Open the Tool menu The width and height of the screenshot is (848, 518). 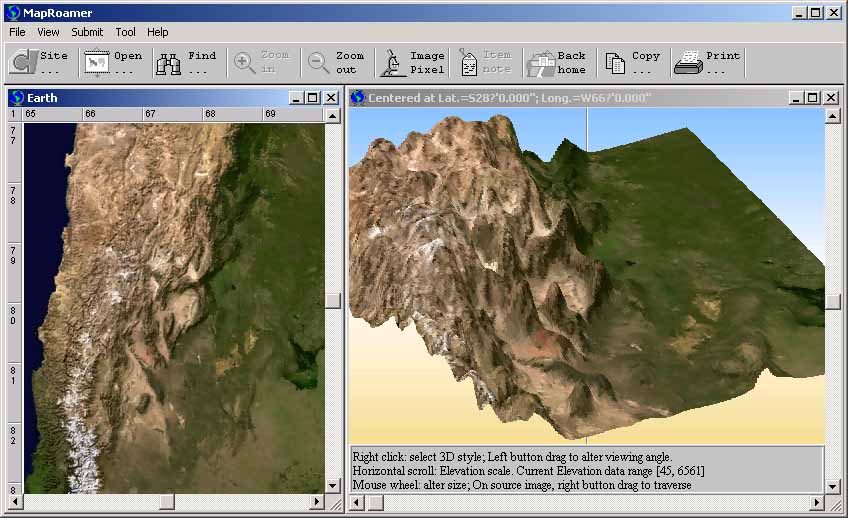coord(125,32)
